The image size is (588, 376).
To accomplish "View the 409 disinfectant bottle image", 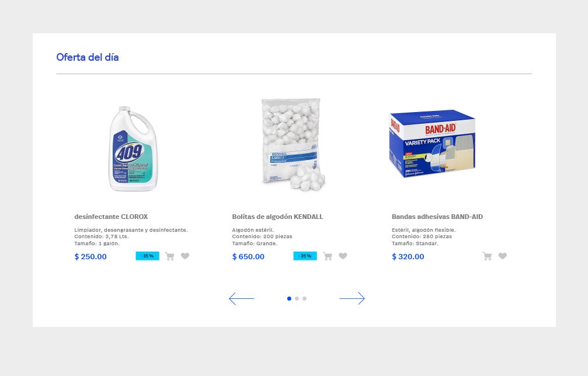I will coord(133,149).
